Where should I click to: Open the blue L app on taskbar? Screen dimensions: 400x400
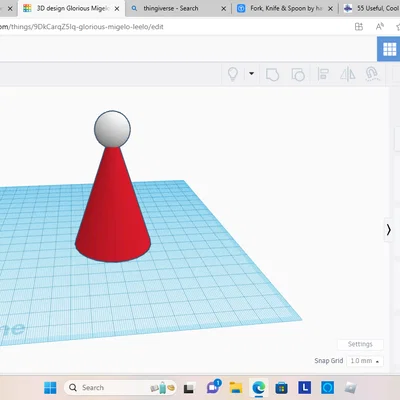304,388
